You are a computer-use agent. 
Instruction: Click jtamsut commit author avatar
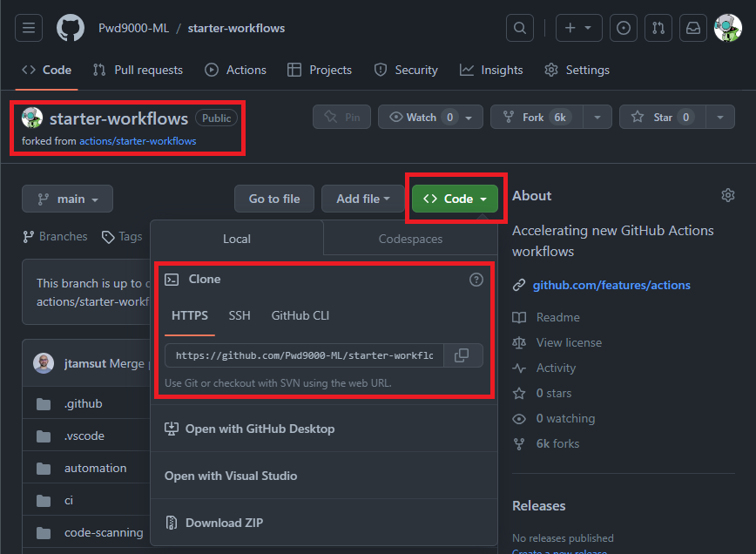point(44,363)
